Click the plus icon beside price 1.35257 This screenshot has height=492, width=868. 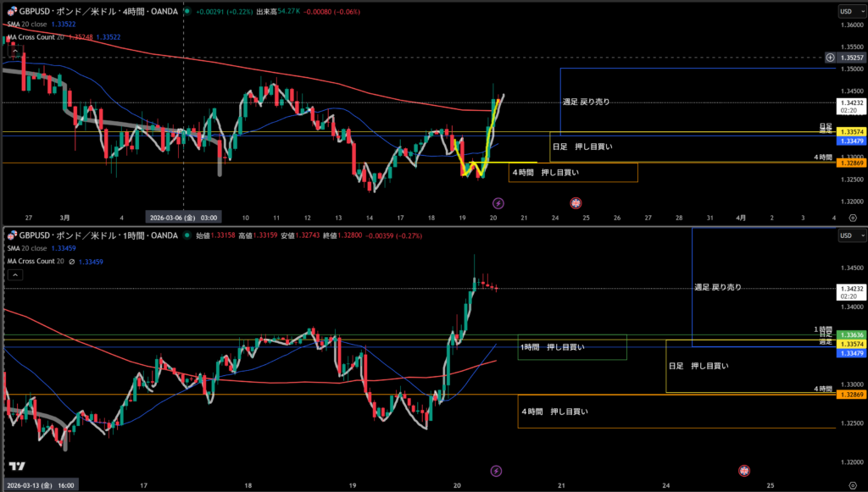click(832, 57)
